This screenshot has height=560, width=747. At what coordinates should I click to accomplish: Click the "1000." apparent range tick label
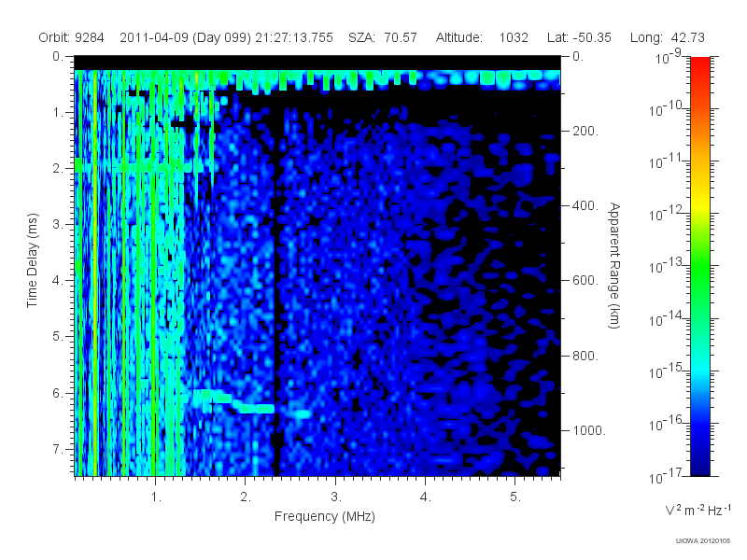click(589, 430)
